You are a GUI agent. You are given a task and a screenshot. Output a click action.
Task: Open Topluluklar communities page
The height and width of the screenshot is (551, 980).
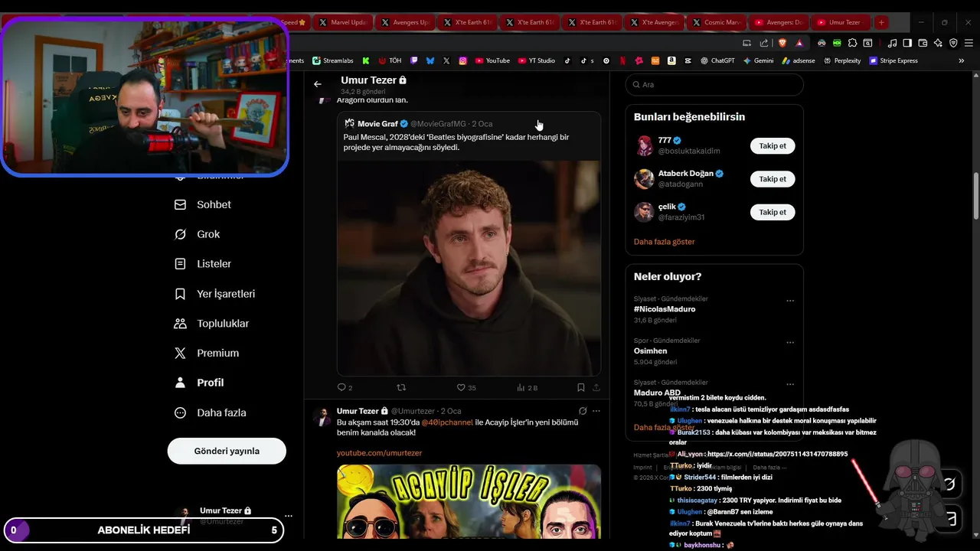coord(211,324)
